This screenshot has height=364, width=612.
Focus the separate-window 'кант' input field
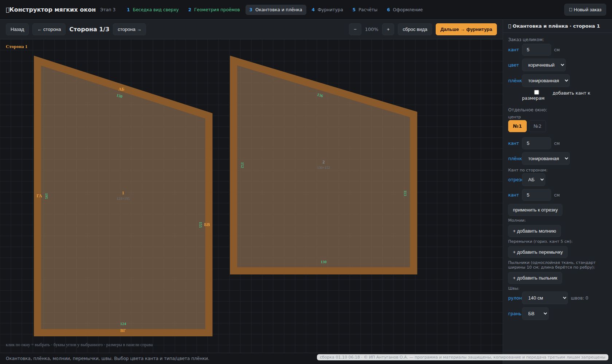point(537,143)
